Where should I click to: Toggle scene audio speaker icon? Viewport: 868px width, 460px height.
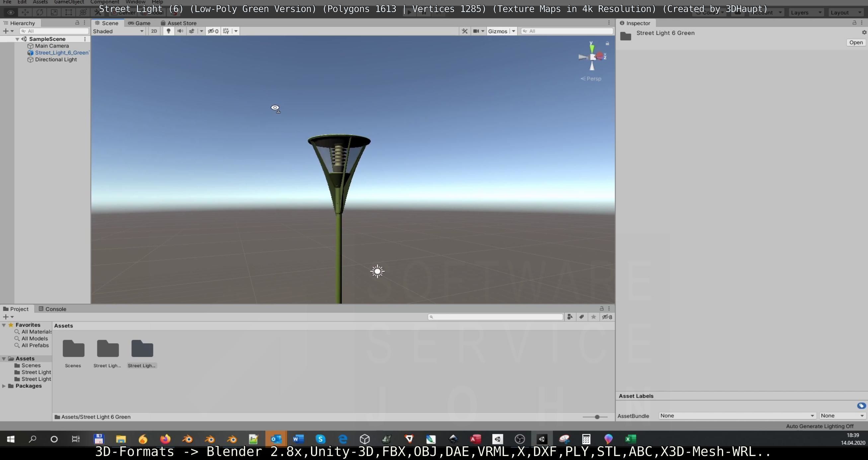click(x=180, y=31)
